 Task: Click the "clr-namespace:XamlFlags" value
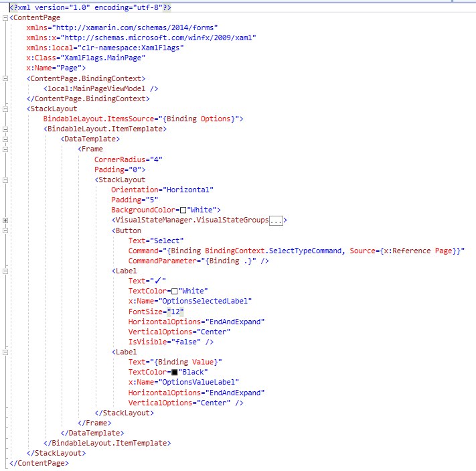point(131,48)
